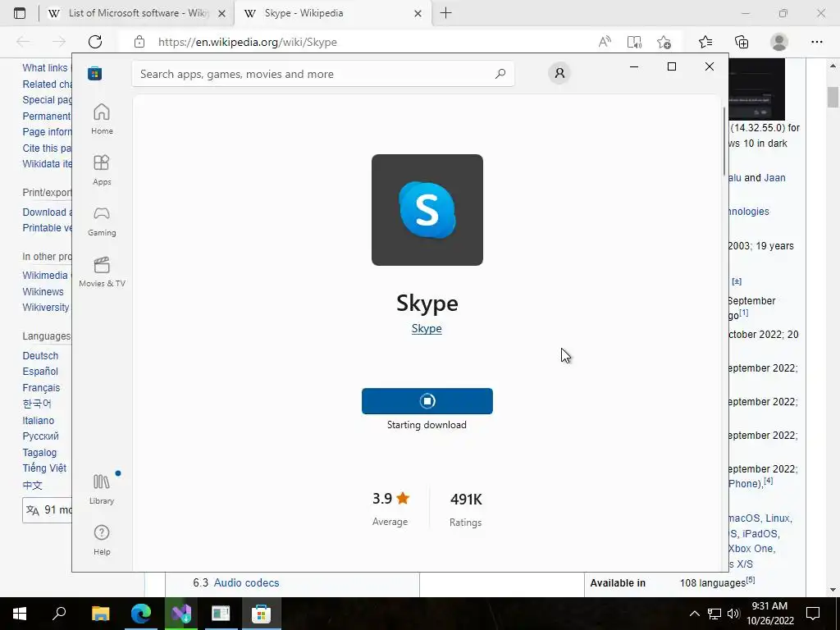Click the search magnifier in the Store

point(500,74)
